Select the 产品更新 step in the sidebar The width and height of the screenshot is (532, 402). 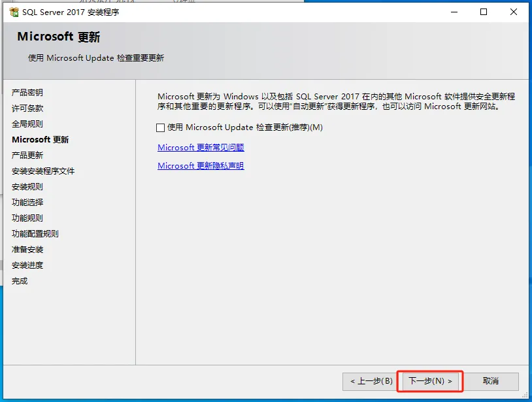point(27,155)
